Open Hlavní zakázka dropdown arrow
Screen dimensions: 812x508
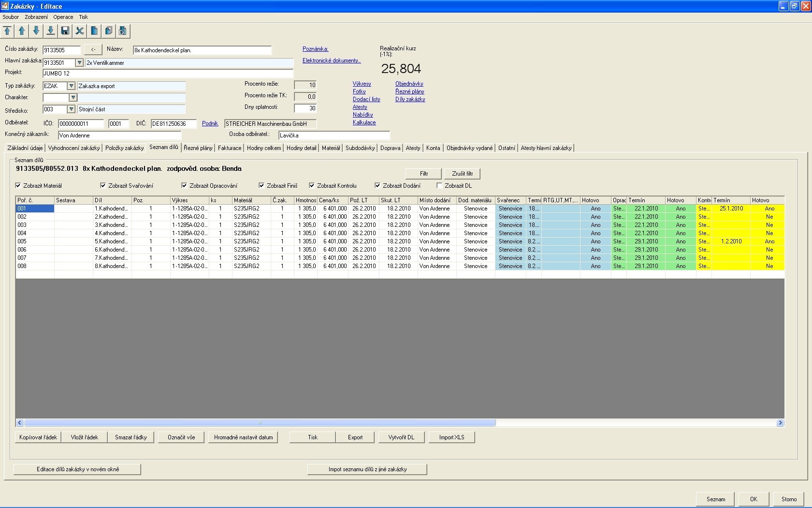pos(80,62)
